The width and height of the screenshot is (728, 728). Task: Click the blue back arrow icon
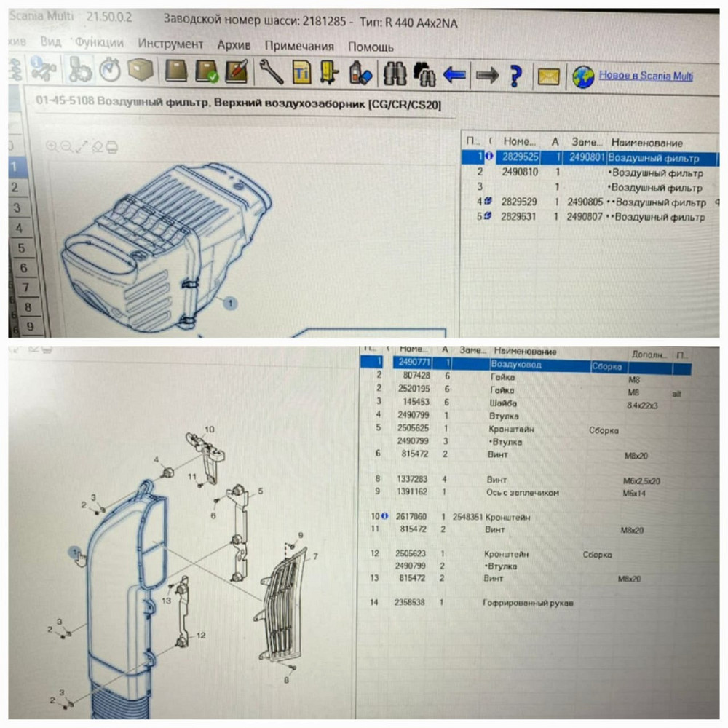pos(454,74)
